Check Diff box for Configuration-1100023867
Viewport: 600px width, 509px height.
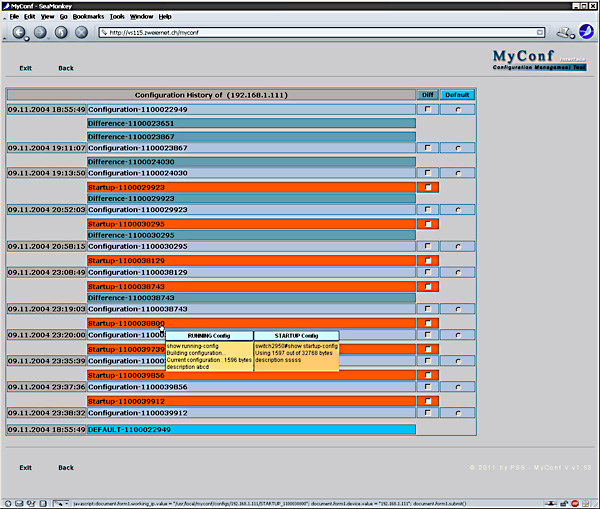(427, 148)
